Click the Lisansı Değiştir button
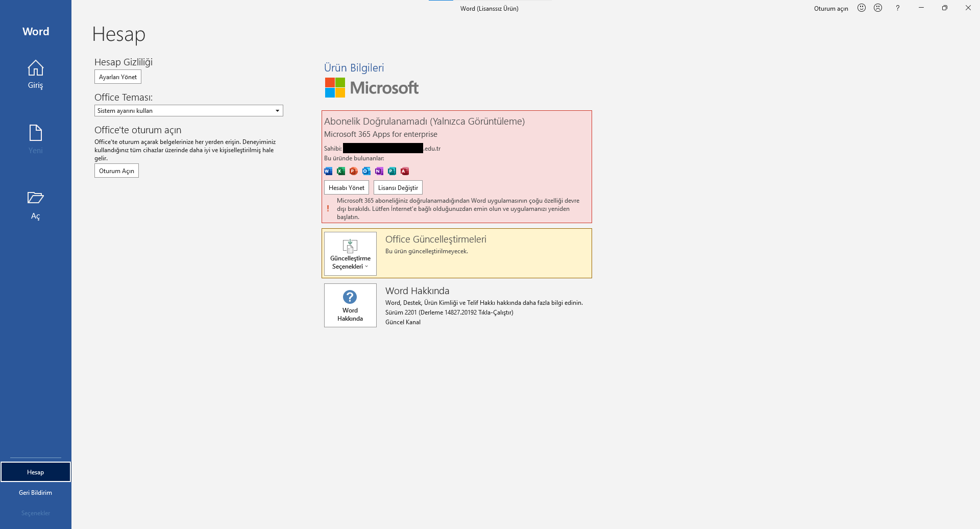980x529 pixels. point(398,187)
